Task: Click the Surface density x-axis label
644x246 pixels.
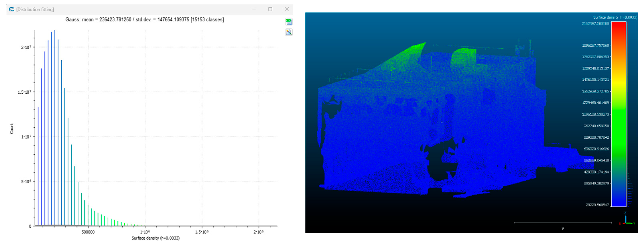Action: [x=155, y=238]
